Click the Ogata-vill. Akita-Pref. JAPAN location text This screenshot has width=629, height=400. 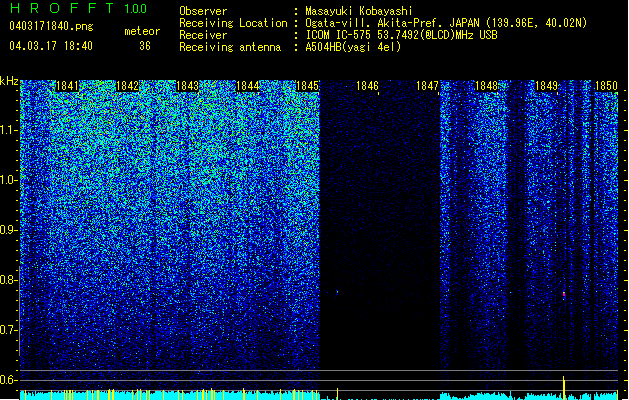(446, 23)
